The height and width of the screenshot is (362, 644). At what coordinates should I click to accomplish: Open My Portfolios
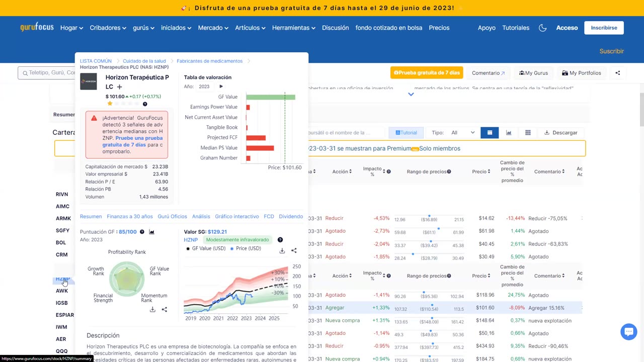coord(581,73)
